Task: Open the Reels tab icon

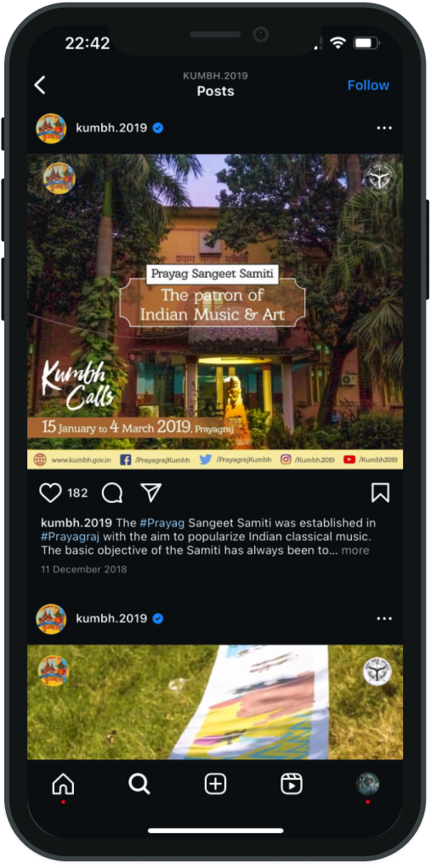Action: (x=292, y=784)
